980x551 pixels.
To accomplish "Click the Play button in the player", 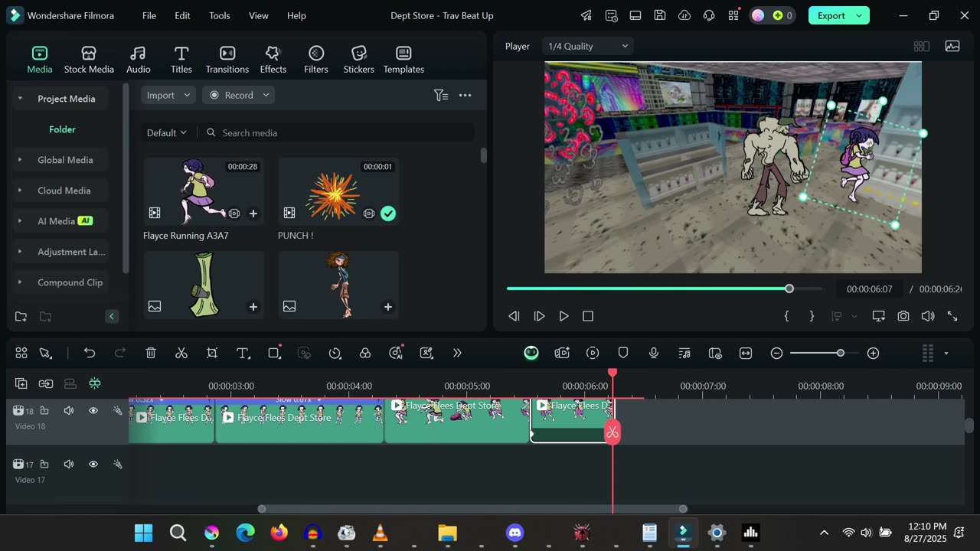I will coord(564,316).
